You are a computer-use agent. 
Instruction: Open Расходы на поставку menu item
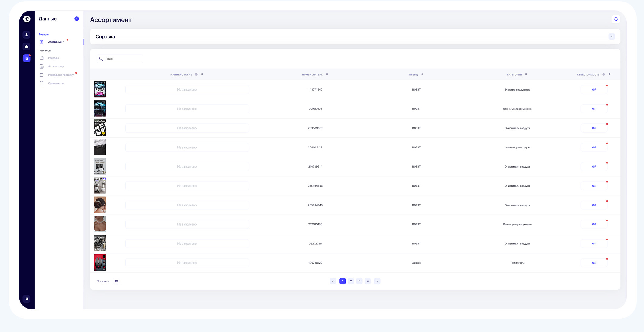pos(61,75)
